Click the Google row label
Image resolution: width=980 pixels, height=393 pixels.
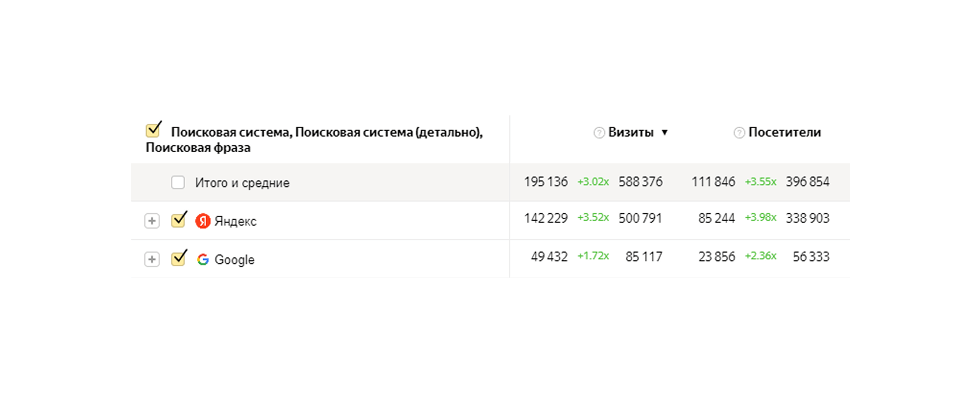[234, 260]
